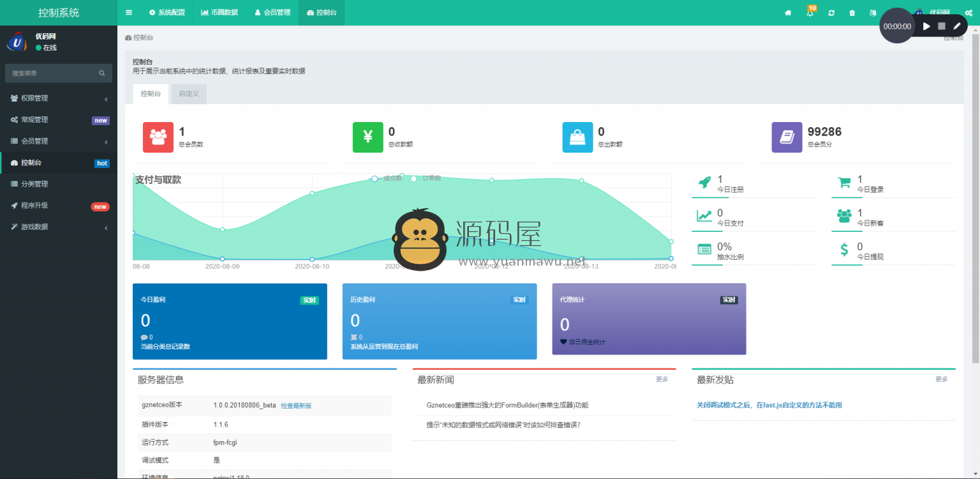Click the 代理统计 purple card
Image resolution: width=980 pixels, height=479 pixels.
649,319
